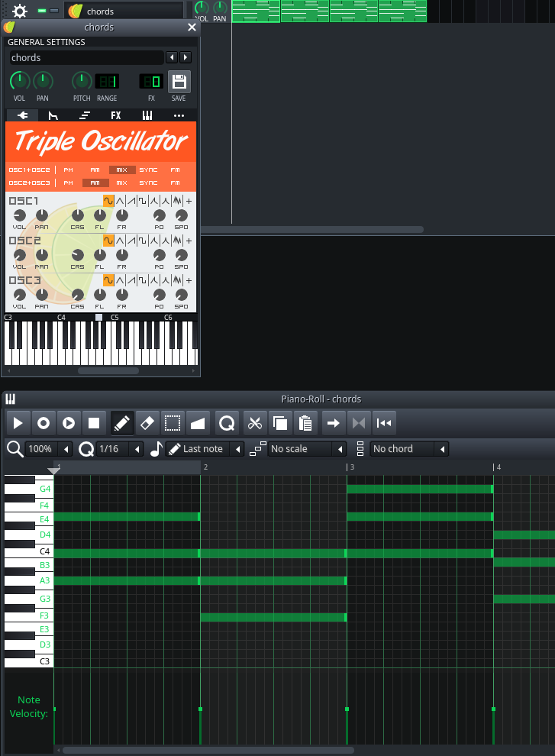555x756 pixels.
Task: Go to next preset arrow
Action: point(186,57)
